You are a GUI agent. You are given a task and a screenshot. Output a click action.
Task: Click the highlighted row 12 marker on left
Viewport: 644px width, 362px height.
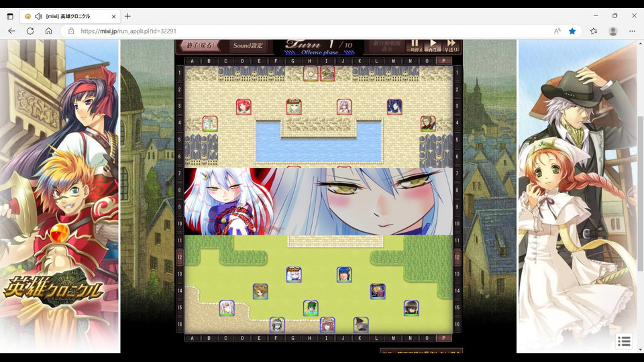point(180,257)
